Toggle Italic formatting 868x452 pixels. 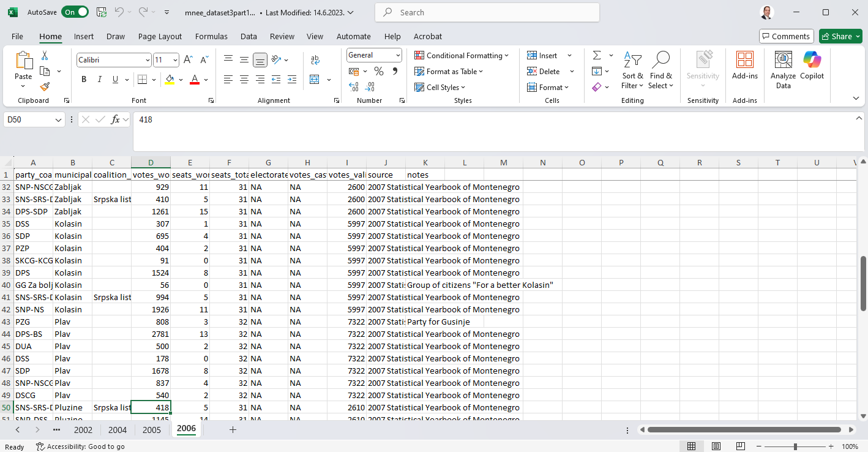coord(100,80)
